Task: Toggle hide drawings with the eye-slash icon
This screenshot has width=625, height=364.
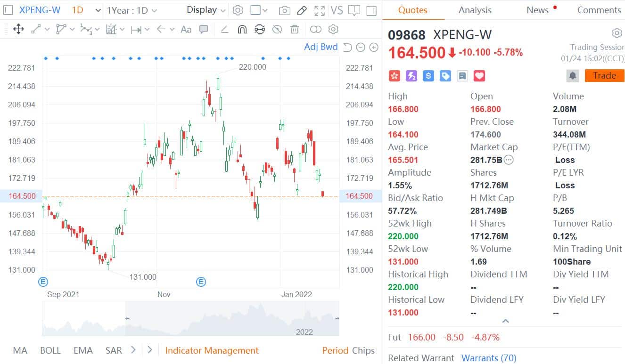Action: (x=277, y=29)
